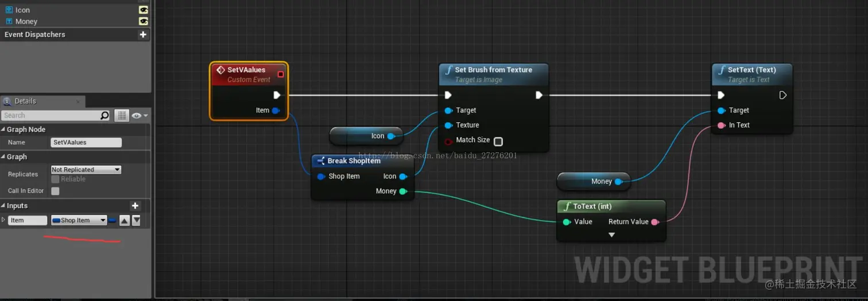Viewport: 868px width, 301px height.
Task: Expand the Item input row
Action: pos(3,220)
